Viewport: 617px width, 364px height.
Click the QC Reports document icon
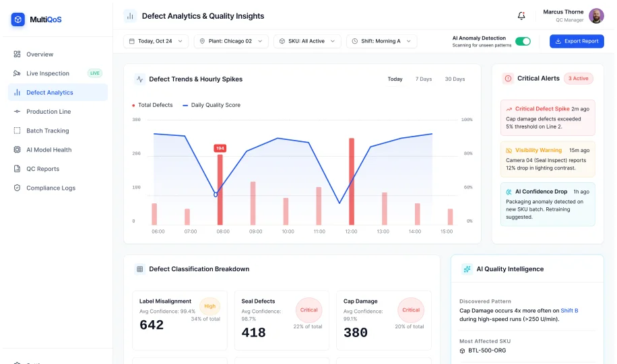coord(17,169)
